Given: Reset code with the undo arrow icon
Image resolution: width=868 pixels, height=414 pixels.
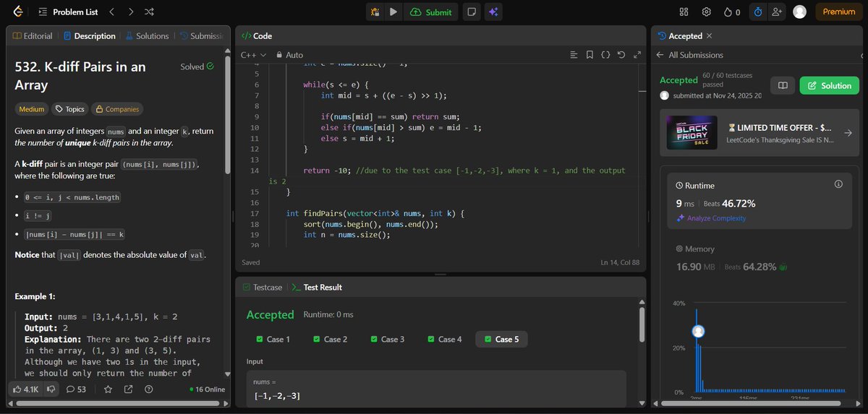Looking at the screenshot, I should click(x=621, y=55).
